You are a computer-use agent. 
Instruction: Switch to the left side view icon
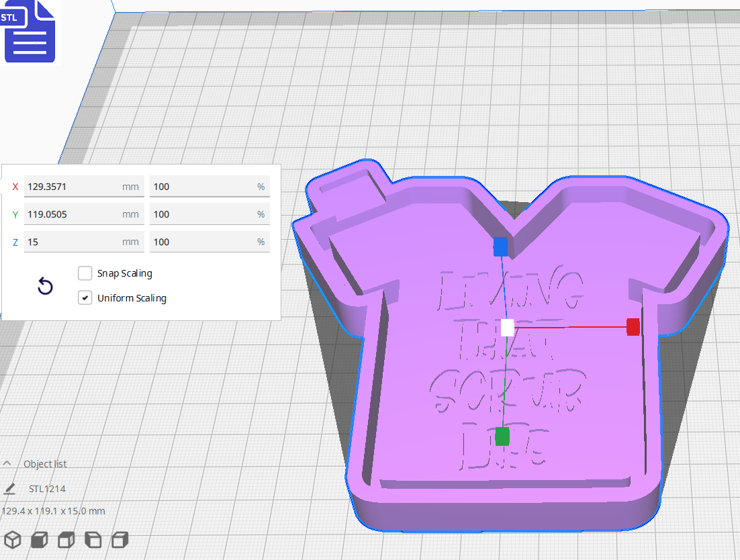click(x=93, y=539)
